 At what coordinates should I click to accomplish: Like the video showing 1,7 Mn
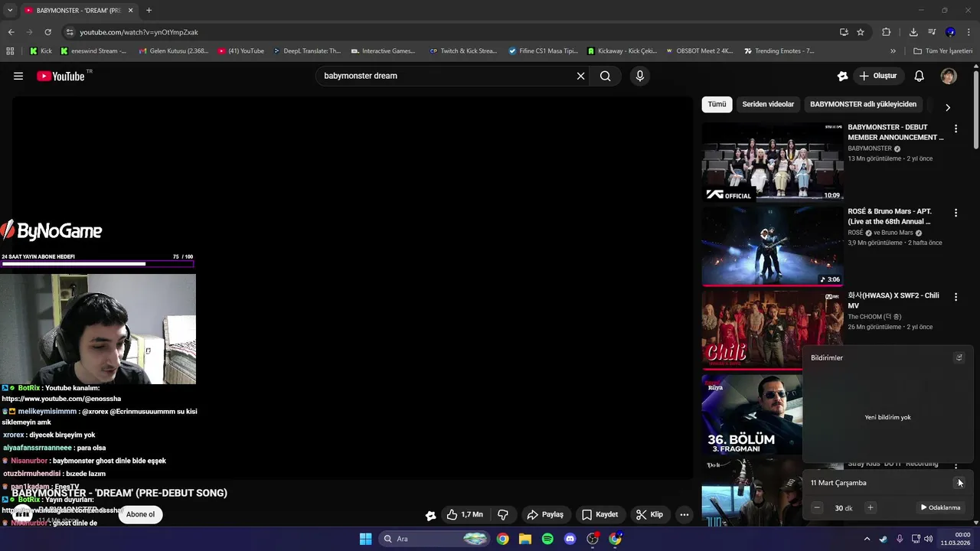(465, 514)
